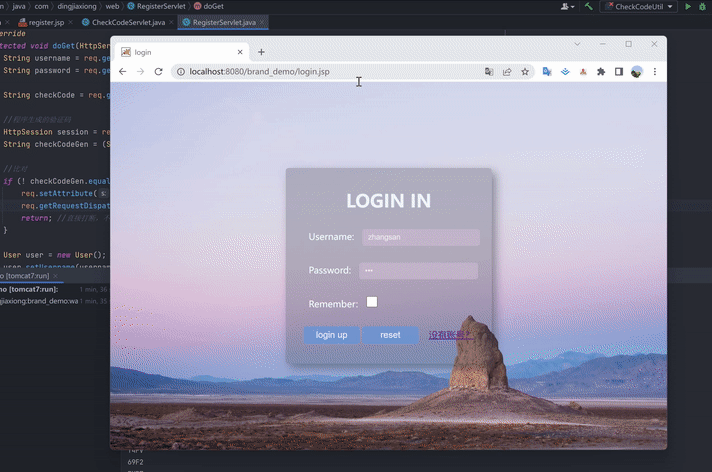Close the register.jsp editor tab
The height and width of the screenshot is (472, 712).
click(x=70, y=22)
